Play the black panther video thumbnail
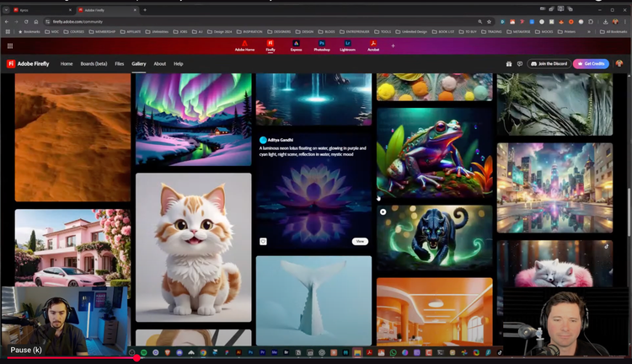This screenshot has width=632, height=364. (383, 212)
